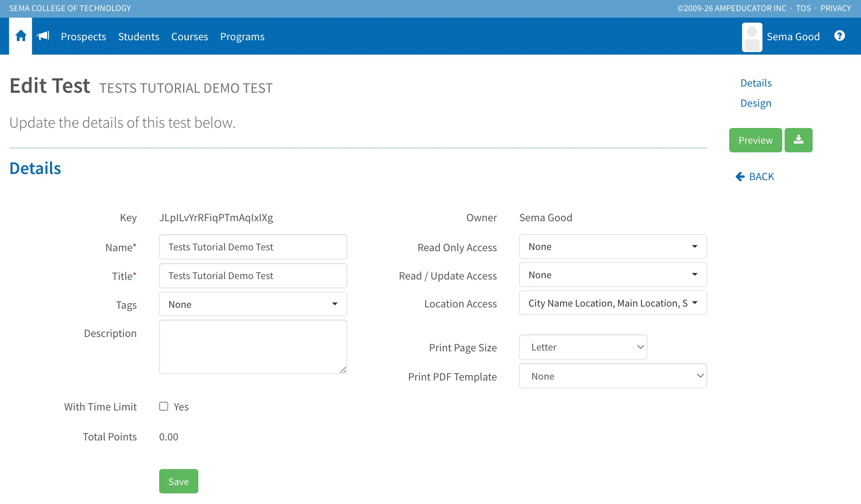Open the TOS link

(x=803, y=8)
